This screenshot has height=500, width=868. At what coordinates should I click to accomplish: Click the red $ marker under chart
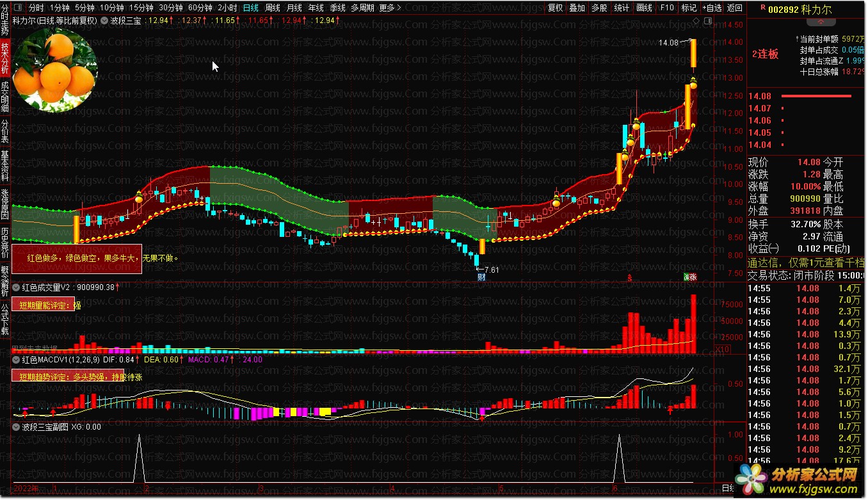pyautogui.click(x=630, y=278)
